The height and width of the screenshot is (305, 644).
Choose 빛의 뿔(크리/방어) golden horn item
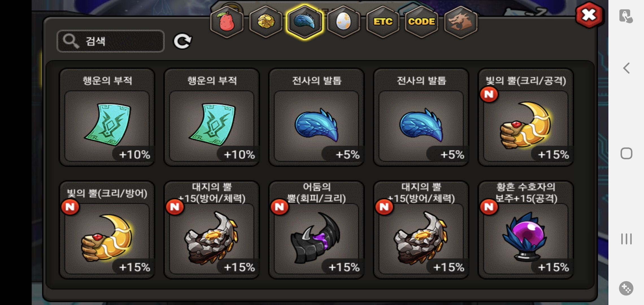tap(107, 230)
